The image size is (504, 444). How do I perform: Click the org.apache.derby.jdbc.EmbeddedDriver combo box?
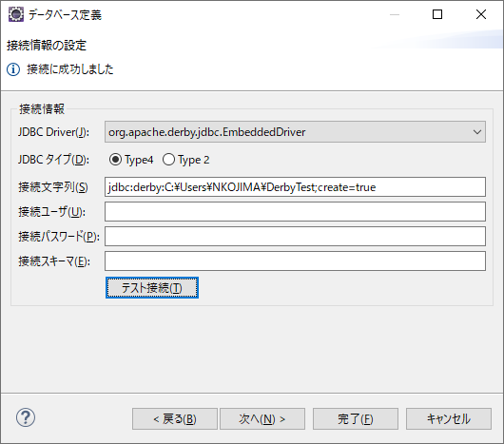click(x=295, y=132)
